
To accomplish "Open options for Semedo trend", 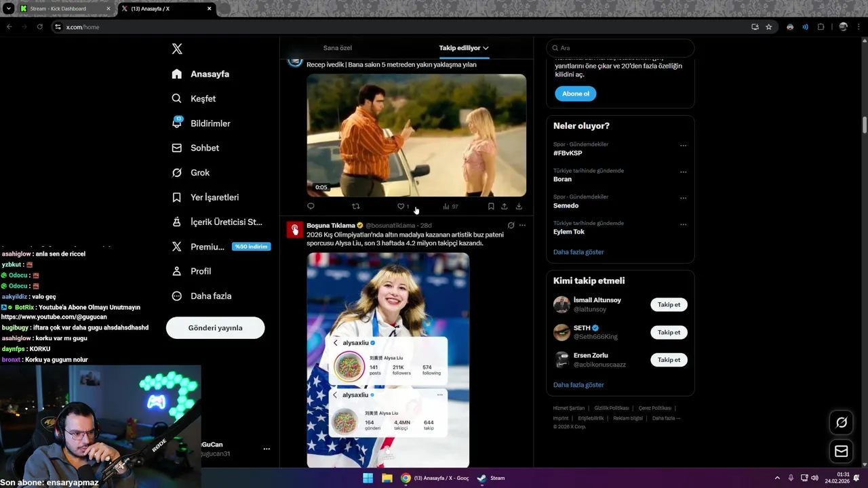I will [x=683, y=198].
